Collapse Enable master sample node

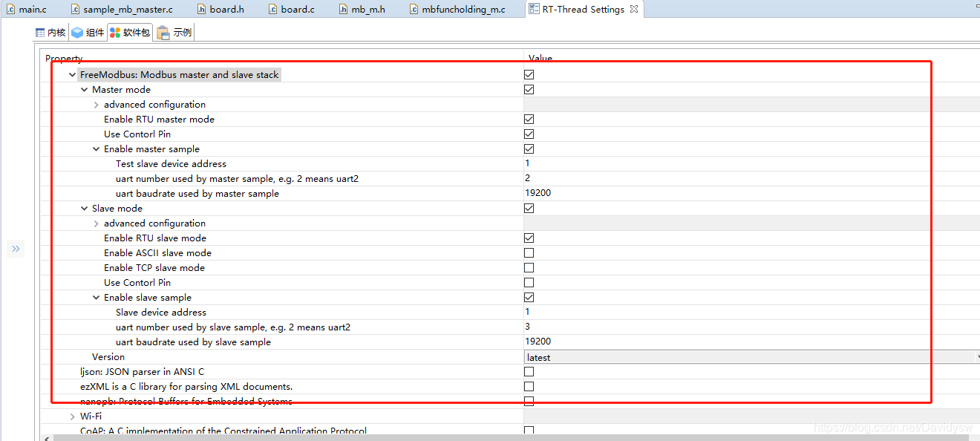click(97, 149)
